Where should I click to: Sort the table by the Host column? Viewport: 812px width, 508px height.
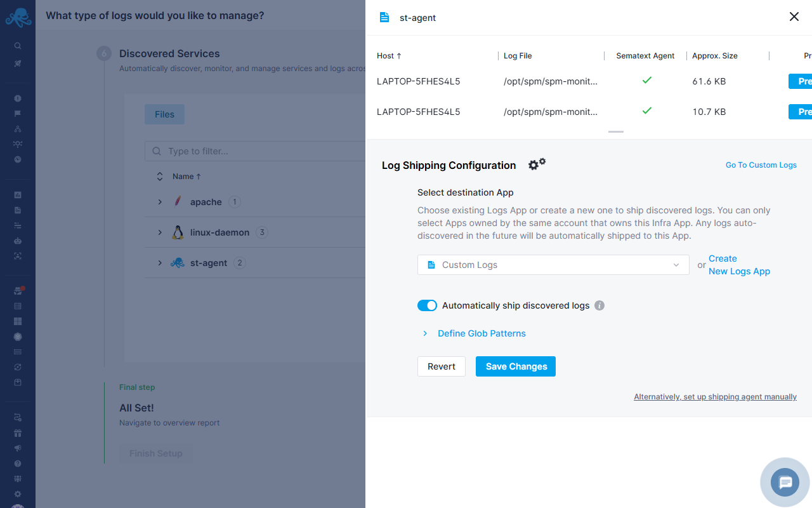click(x=388, y=56)
